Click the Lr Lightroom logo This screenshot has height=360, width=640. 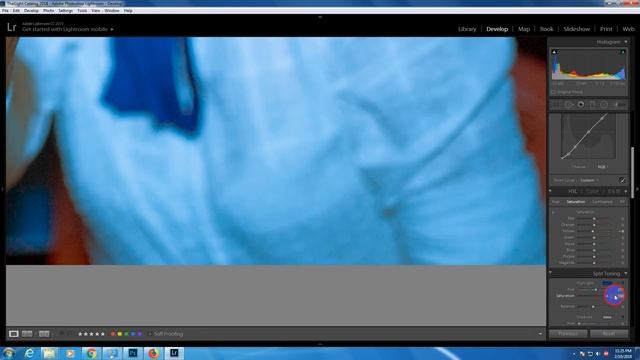11,27
